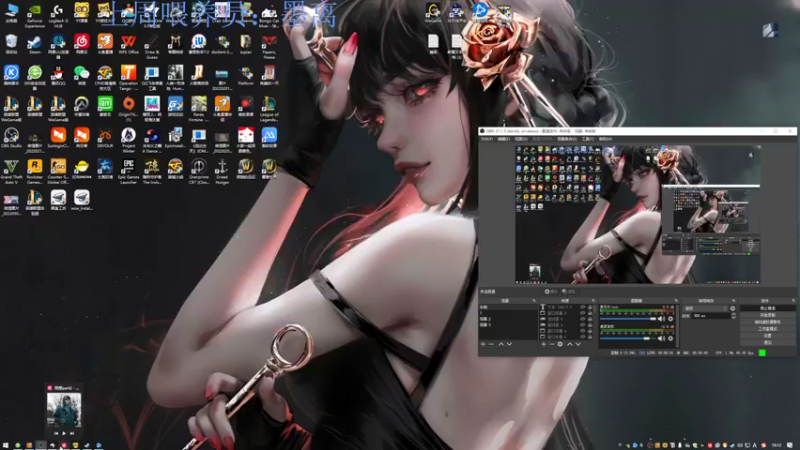
Task: Open source properties gear in OBS Sources panel
Action: coord(560,344)
